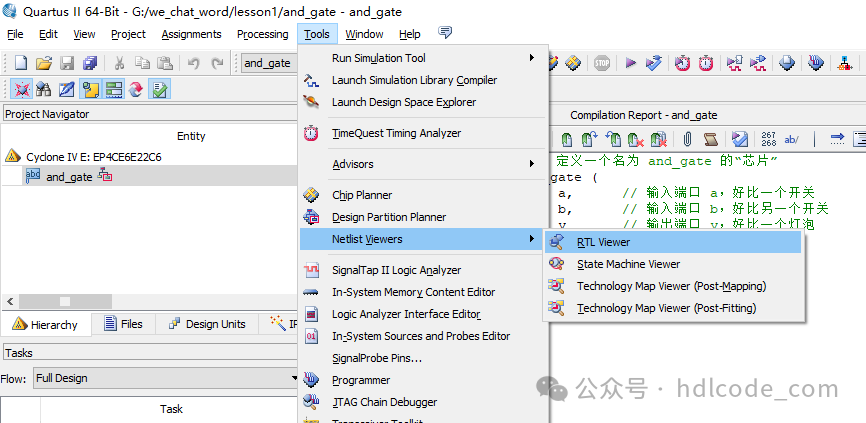Open the Assignments menu
The image size is (866, 423).
click(x=192, y=34)
